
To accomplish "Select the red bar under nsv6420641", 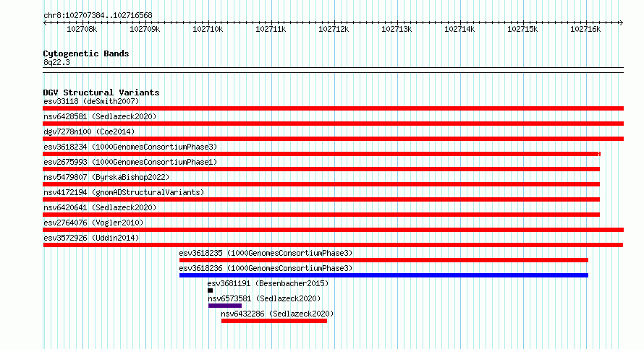I will click(321, 215).
